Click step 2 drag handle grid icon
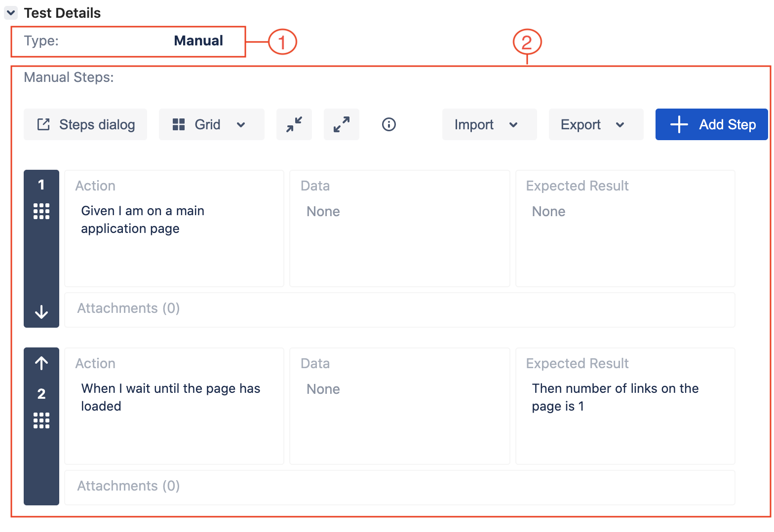The height and width of the screenshot is (532, 774). pyautogui.click(x=41, y=420)
